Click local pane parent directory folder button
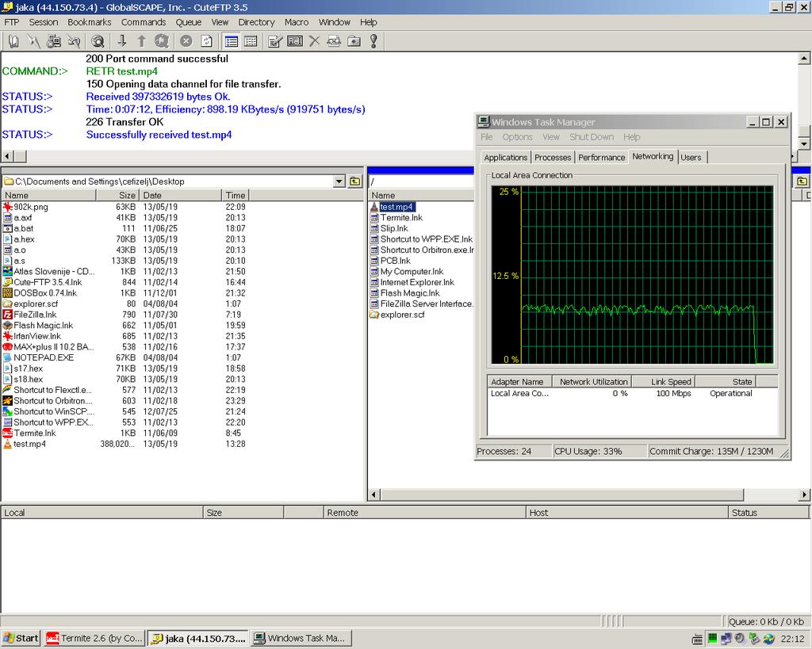Viewport: 812px width, 649px height. 354,181
